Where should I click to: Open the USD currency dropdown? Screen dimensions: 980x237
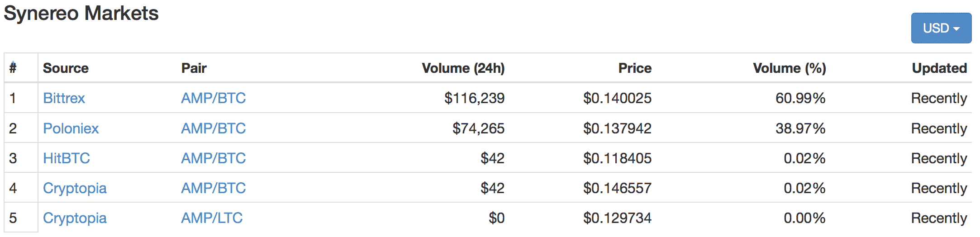tap(941, 28)
